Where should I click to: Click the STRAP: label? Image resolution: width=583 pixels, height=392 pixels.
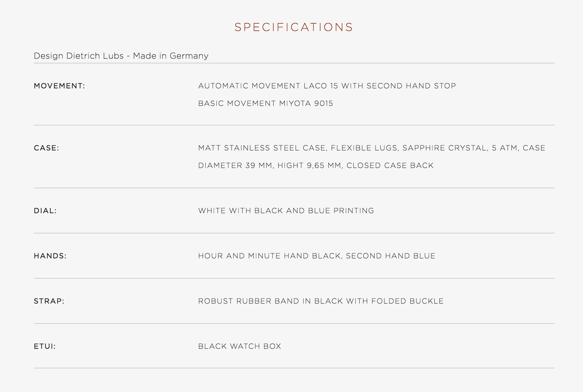pos(49,301)
